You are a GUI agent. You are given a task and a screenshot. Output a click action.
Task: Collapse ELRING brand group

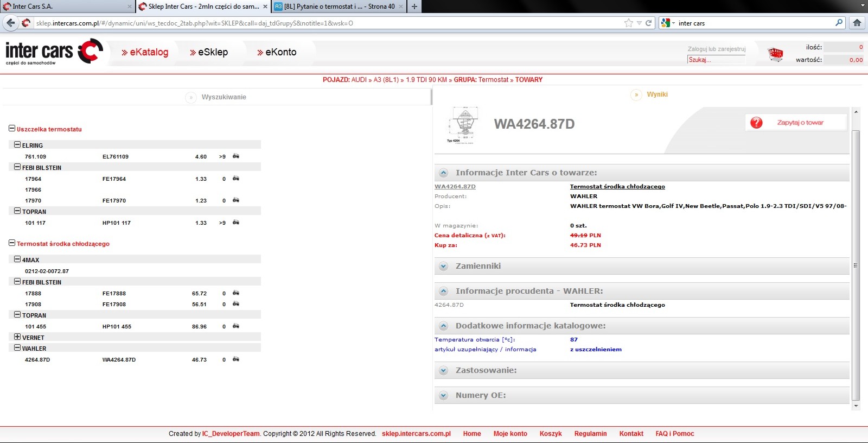(17, 145)
